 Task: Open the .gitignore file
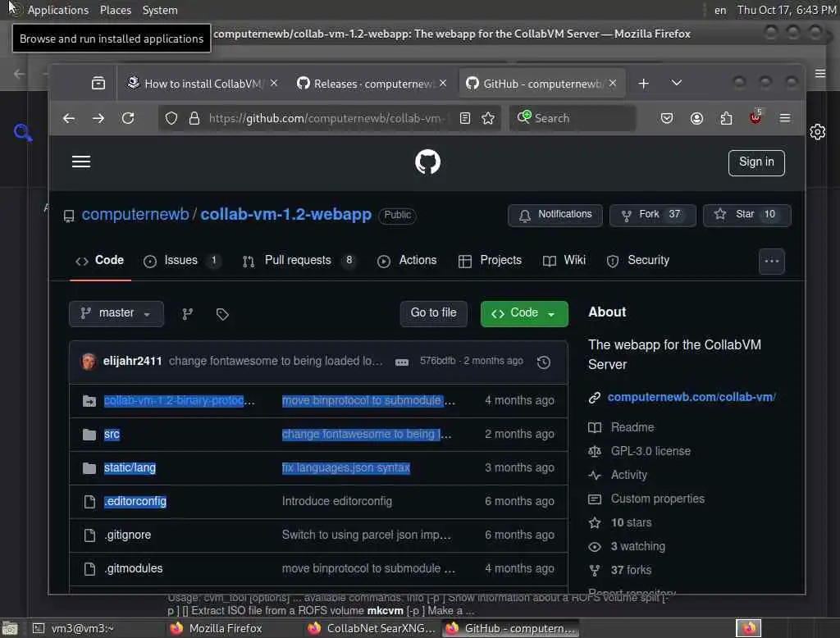pos(127,535)
